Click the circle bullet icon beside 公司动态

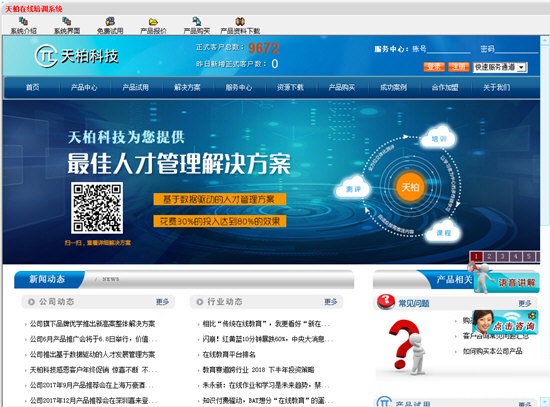coord(31,302)
